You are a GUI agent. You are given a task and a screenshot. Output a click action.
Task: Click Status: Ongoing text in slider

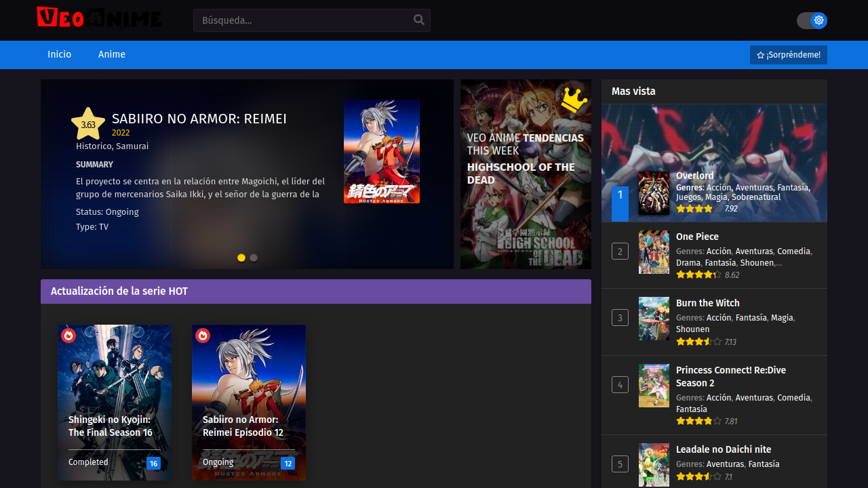tap(107, 212)
